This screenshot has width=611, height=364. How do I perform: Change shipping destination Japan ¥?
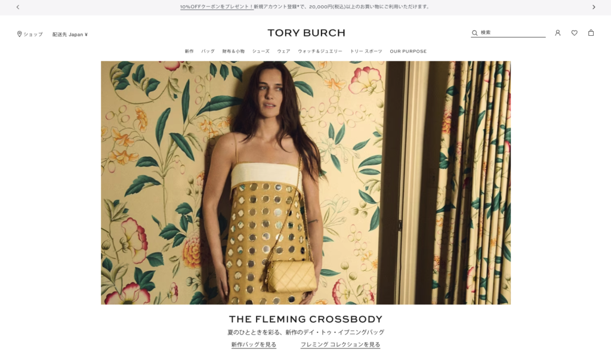[70, 34]
